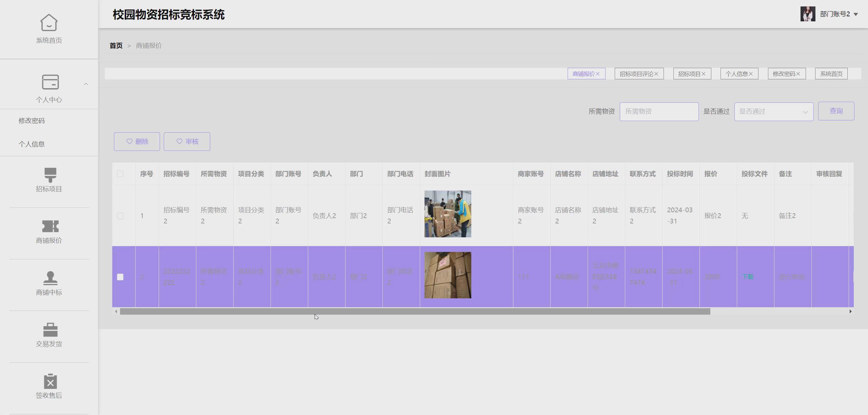Image resolution: width=868 pixels, height=415 pixels.
Task: Check the checkbox in highlighted row 2
Action: [120, 277]
